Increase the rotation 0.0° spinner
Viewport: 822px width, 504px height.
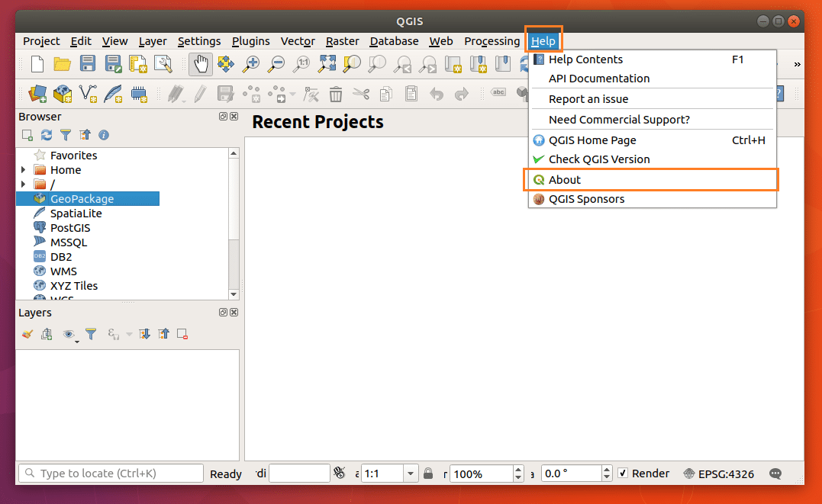[x=607, y=470]
